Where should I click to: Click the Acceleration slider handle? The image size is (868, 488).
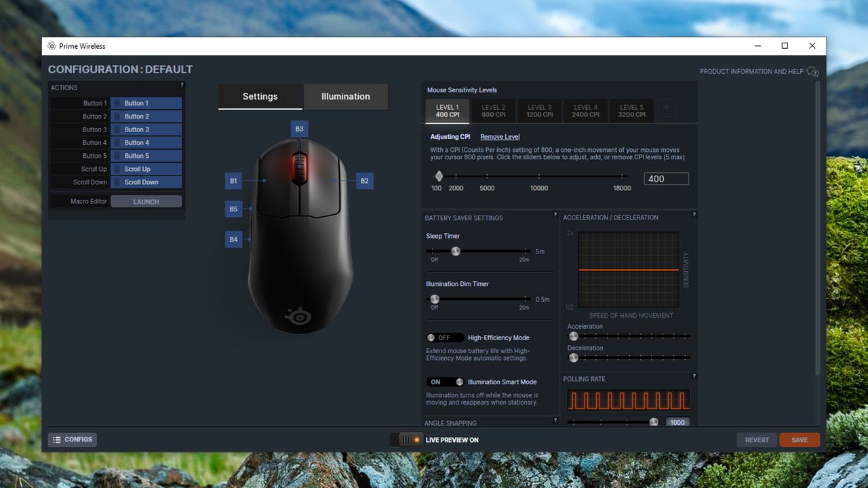574,335
